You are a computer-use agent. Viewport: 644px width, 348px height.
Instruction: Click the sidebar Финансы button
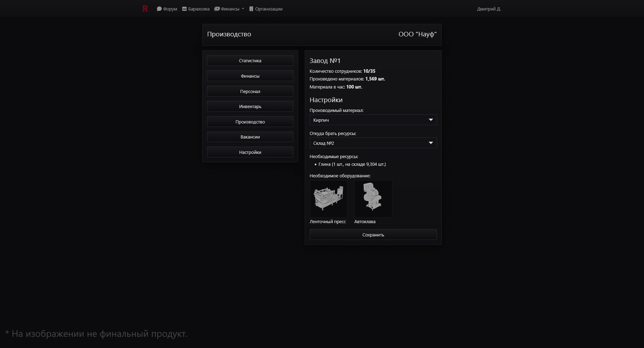point(250,76)
